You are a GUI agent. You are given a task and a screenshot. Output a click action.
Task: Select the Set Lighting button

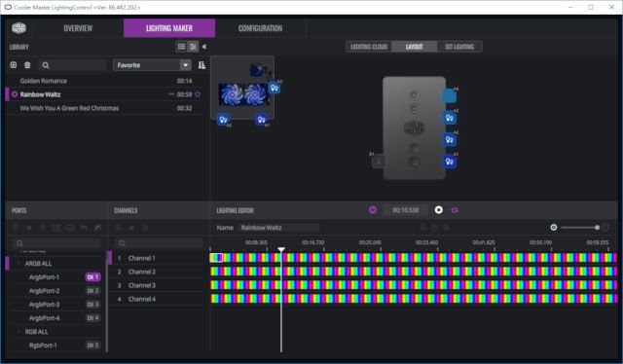pos(459,47)
